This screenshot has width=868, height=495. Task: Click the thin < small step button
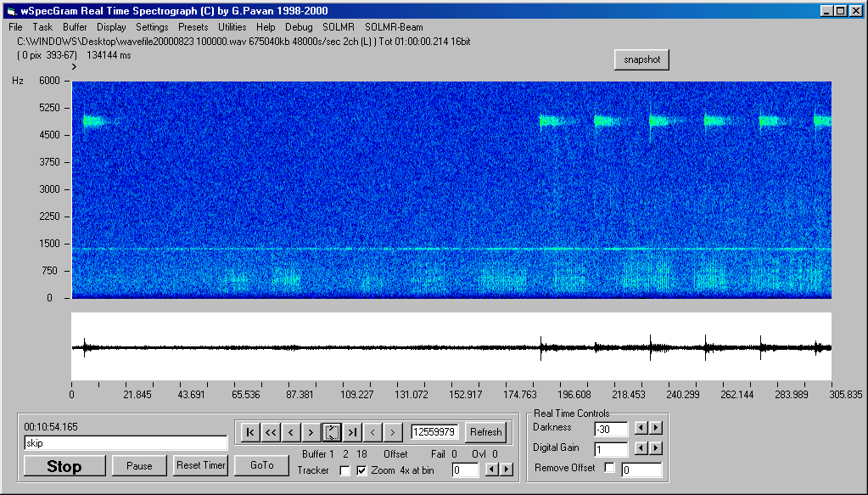pos(372,432)
